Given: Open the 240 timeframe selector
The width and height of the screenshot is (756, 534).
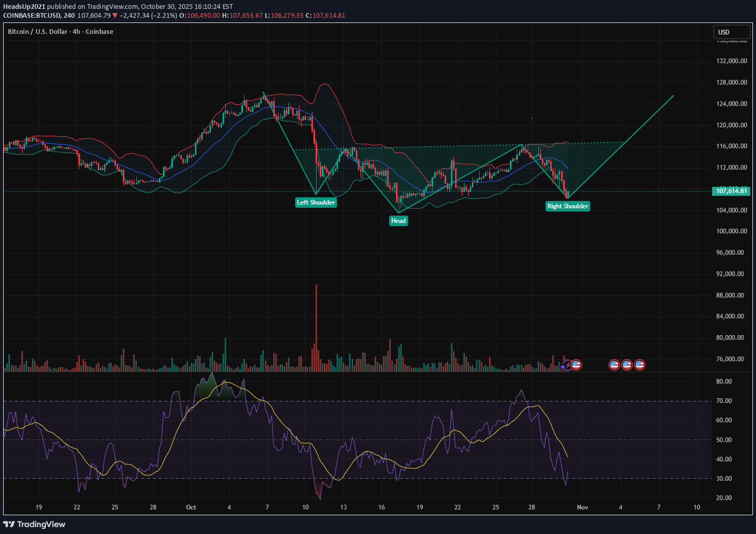Looking at the screenshot, I should pos(68,16).
